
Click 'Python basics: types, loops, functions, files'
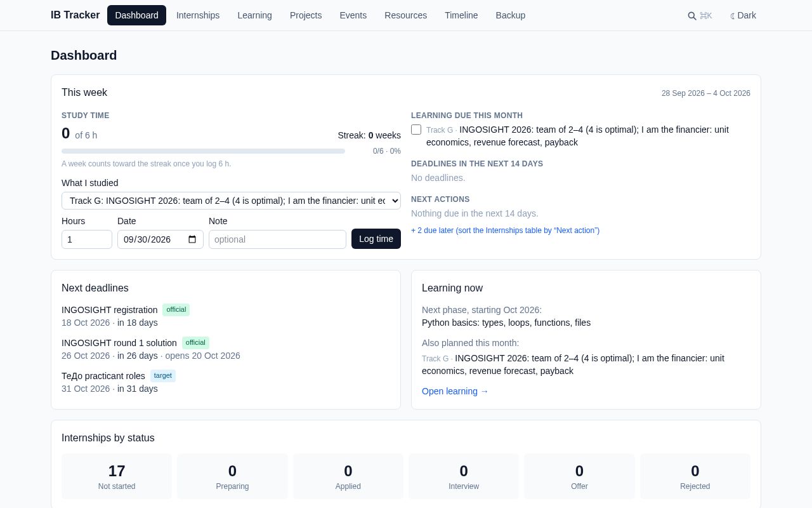point(506,323)
